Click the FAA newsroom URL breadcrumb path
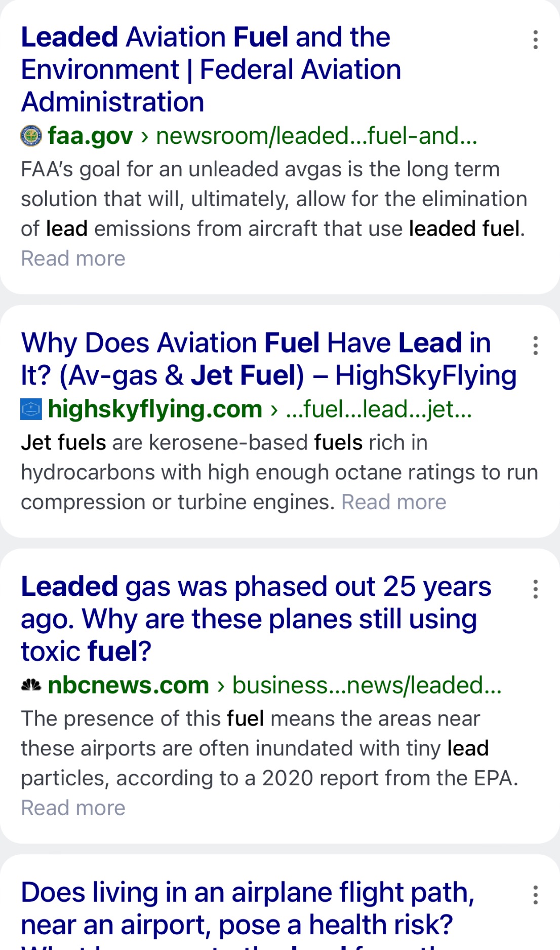 pos(316,136)
